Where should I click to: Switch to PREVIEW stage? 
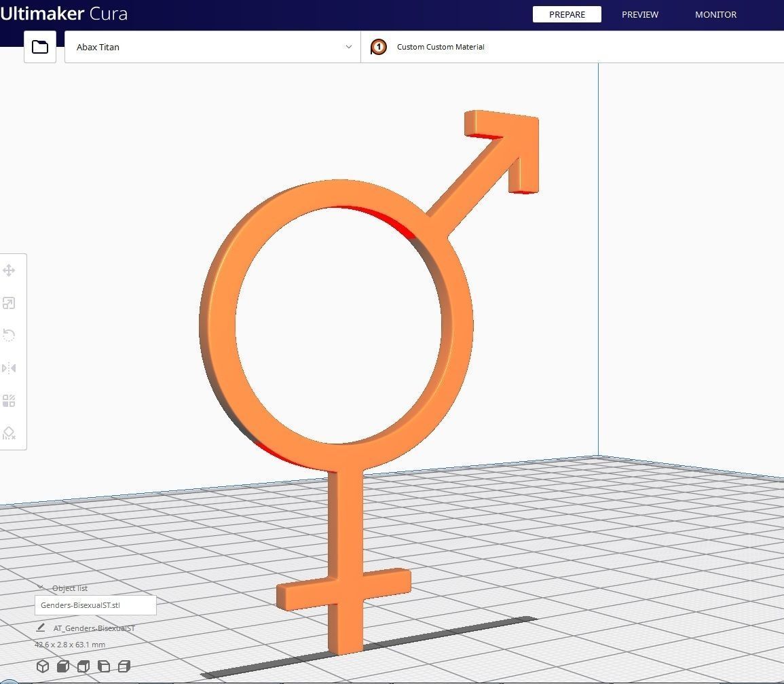pos(640,14)
